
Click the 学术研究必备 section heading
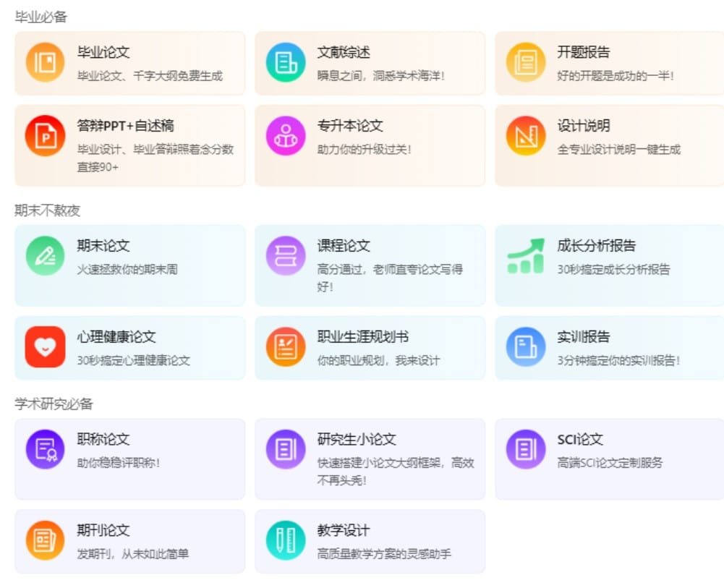pyautogui.click(x=54, y=404)
